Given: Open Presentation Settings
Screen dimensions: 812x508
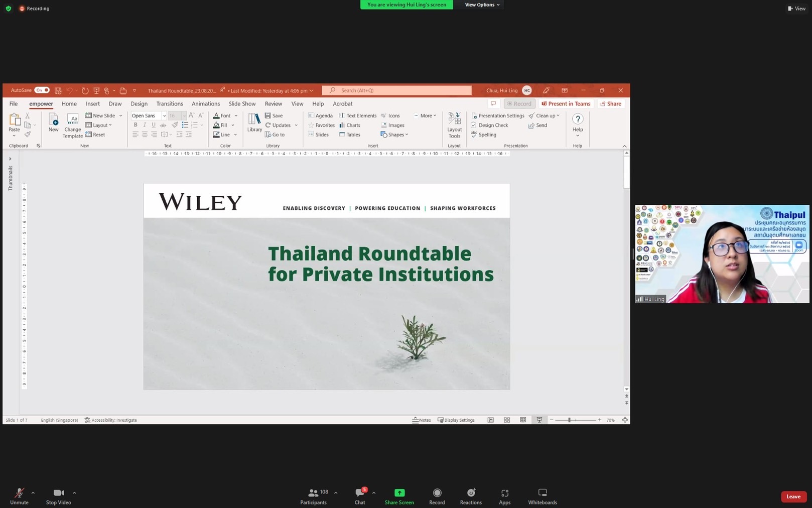Looking at the screenshot, I should (x=498, y=115).
